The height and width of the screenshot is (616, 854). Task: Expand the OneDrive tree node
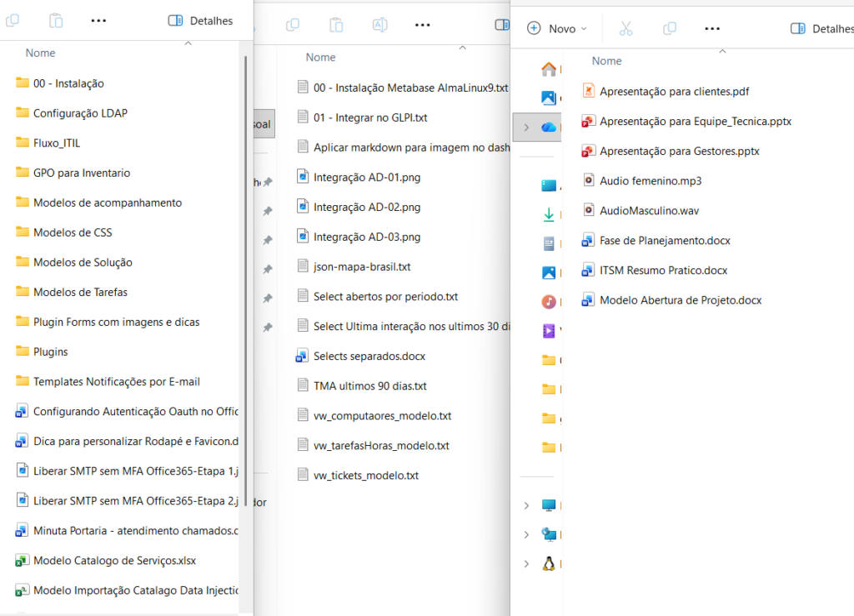point(525,128)
